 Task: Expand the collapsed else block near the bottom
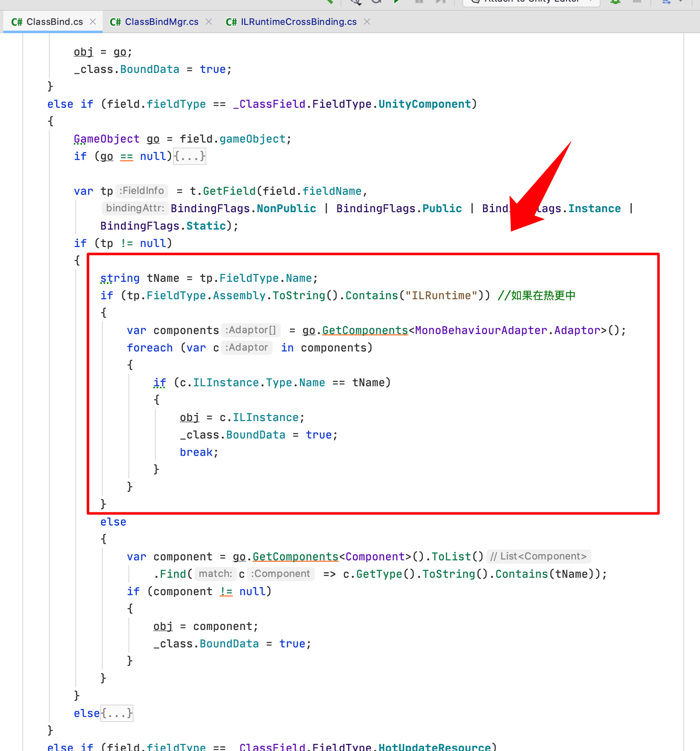[x=116, y=713]
